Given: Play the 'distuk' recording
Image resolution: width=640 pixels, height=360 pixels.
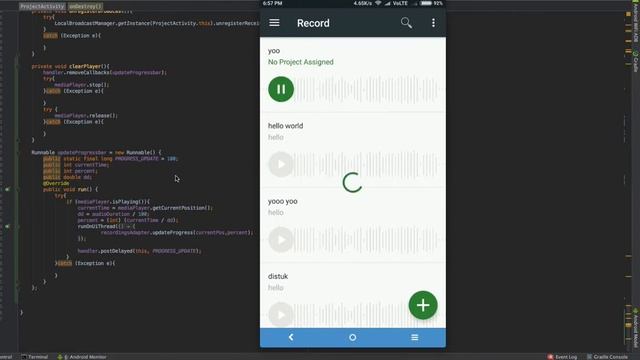Looking at the screenshot, I should 281,315.
